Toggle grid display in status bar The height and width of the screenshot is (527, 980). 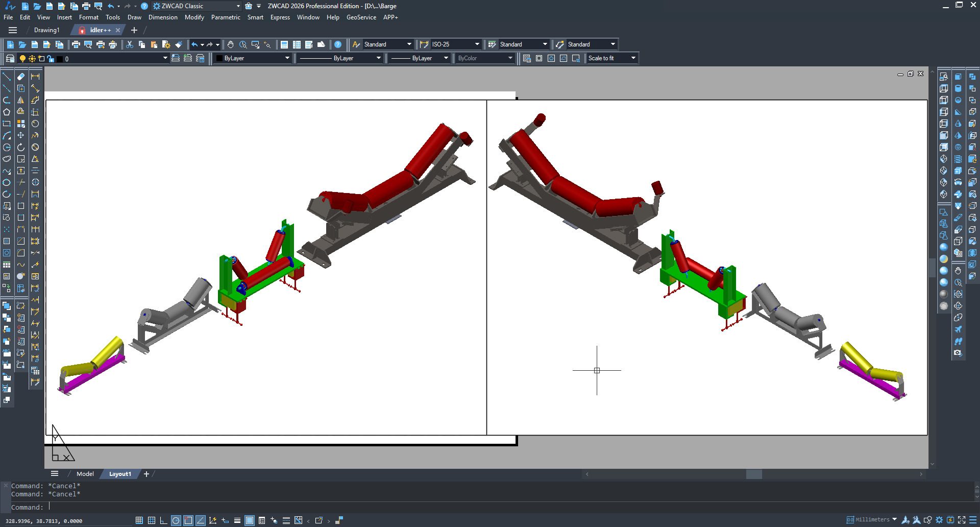152,520
